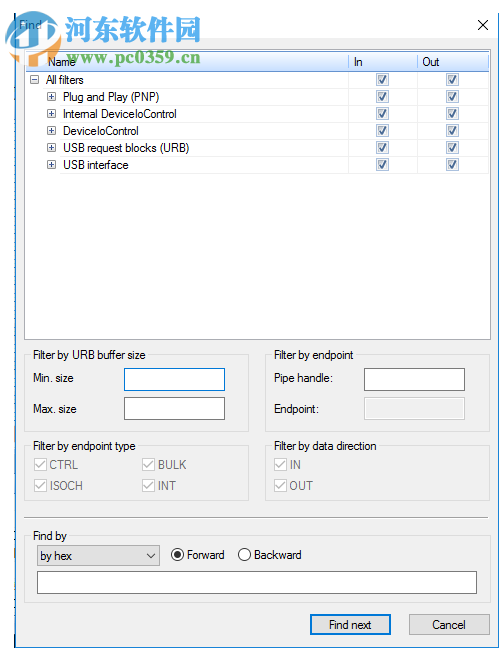Click the Name column header
504x649 pixels.
(x=187, y=62)
